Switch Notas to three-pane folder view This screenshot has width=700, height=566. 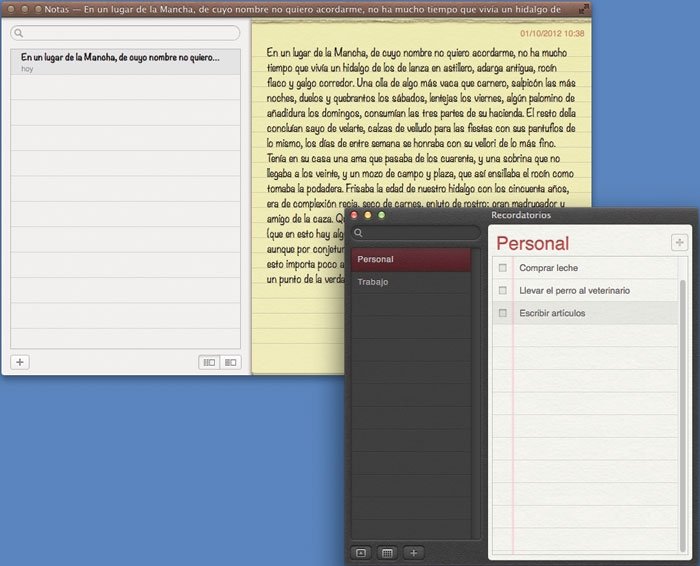click(209, 362)
